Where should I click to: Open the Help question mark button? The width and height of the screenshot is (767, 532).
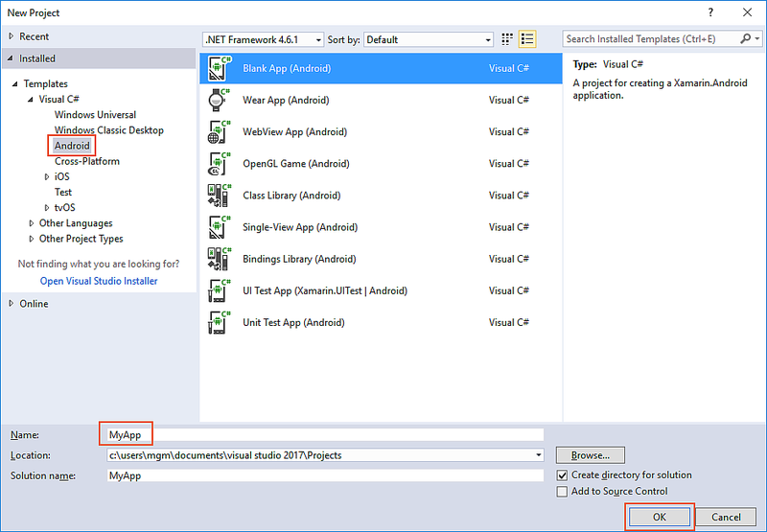(x=710, y=12)
